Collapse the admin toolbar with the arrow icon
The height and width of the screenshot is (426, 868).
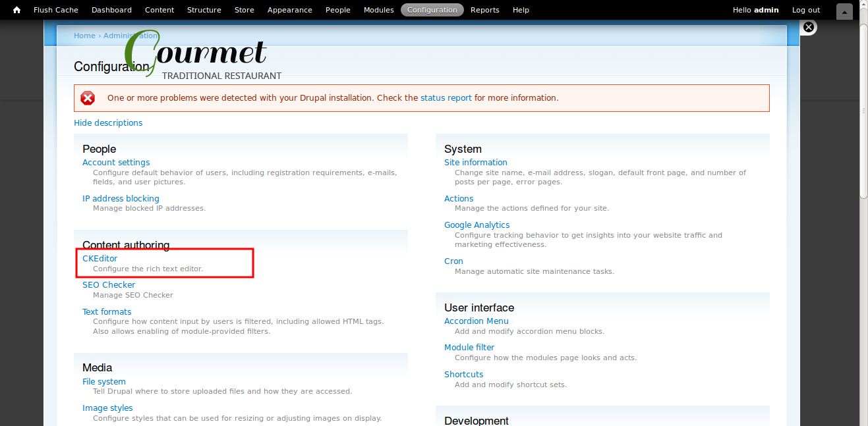844,11
